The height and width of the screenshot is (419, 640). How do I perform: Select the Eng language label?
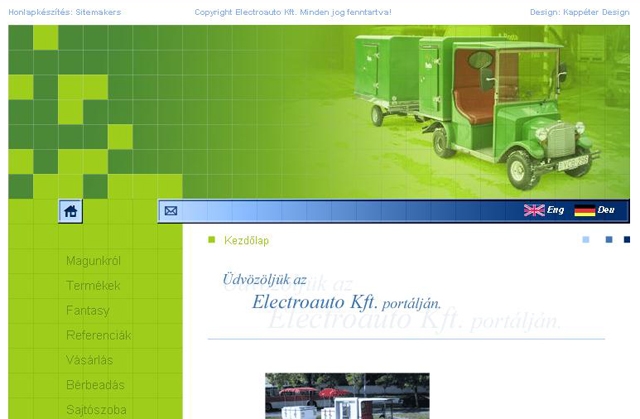coord(556,210)
